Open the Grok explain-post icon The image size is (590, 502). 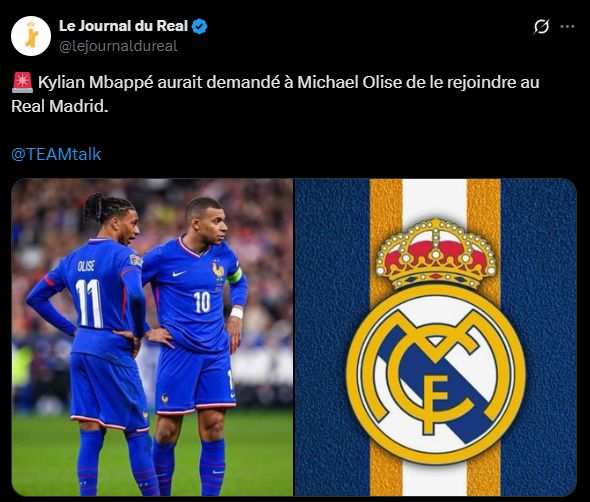point(541,26)
